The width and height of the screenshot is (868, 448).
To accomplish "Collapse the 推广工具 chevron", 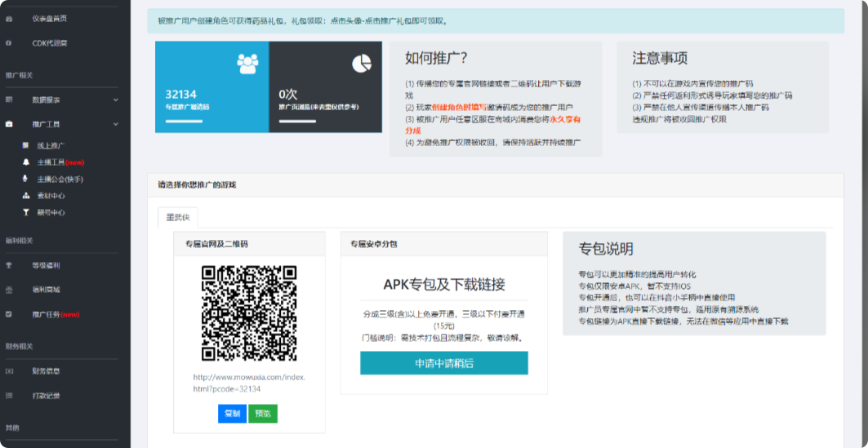I will (x=115, y=124).
